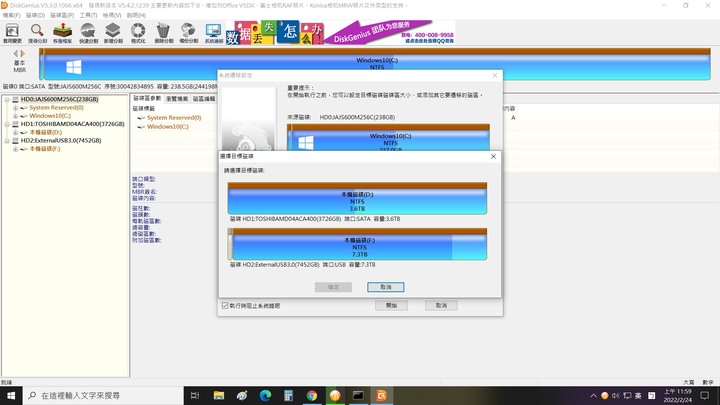Click Cancel in system migration dialog
720x405 pixels.
441,305
